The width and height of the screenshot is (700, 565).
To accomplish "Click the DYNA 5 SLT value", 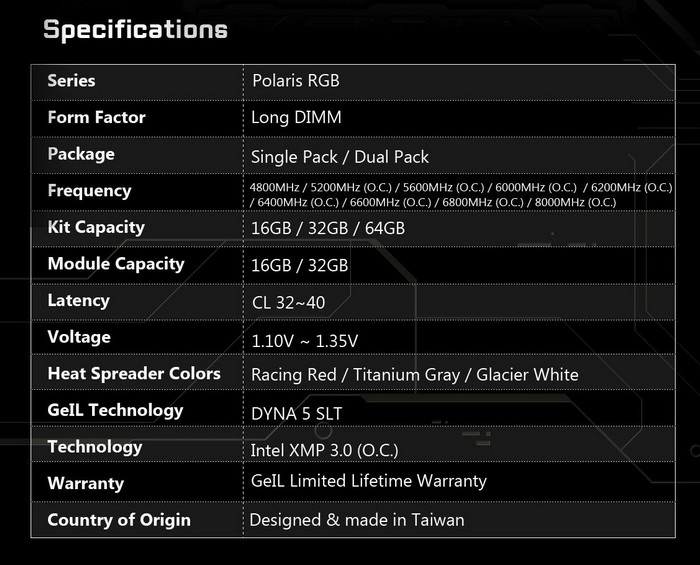I will click(298, 412).
